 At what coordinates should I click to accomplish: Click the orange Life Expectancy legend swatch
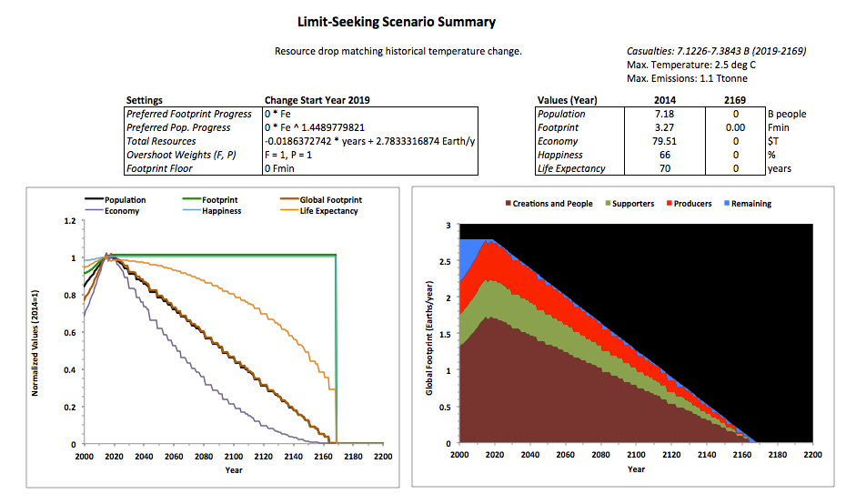[289, 210]
